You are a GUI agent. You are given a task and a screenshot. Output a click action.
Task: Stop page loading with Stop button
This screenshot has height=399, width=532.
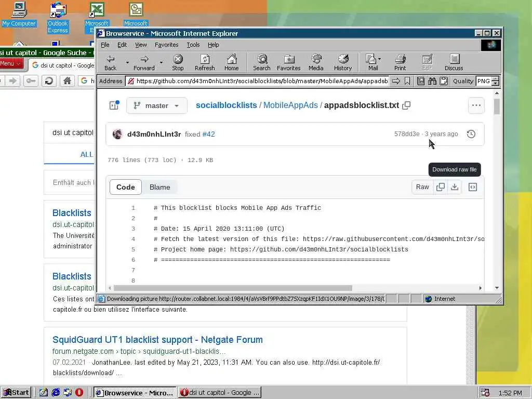tap(178, 63)
